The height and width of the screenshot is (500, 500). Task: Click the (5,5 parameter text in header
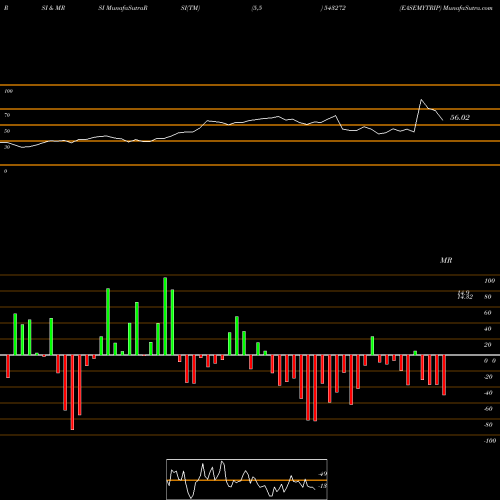point(257,8)
